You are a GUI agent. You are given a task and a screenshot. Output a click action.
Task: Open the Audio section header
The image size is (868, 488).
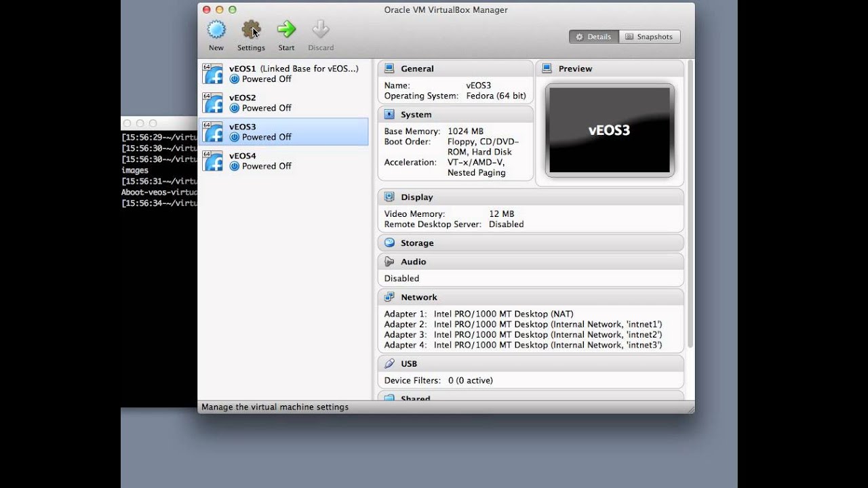[x=530, y=262]
